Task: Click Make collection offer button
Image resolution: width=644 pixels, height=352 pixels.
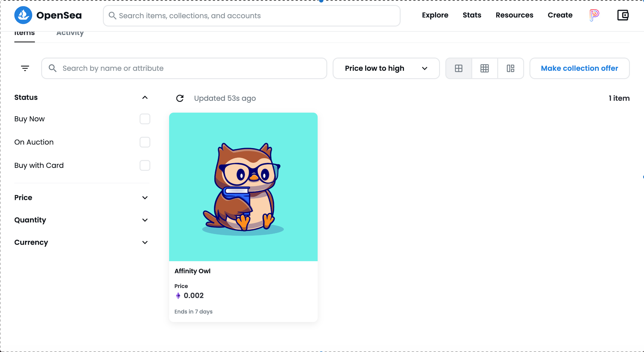Action: click(579, 68)
